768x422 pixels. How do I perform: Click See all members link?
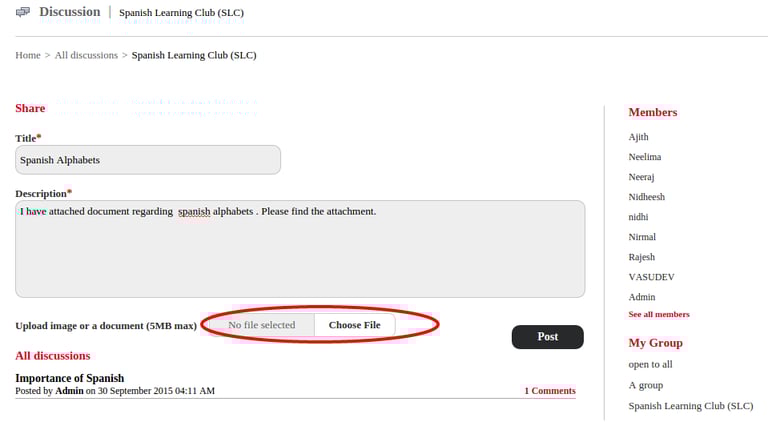click(658, 314)
